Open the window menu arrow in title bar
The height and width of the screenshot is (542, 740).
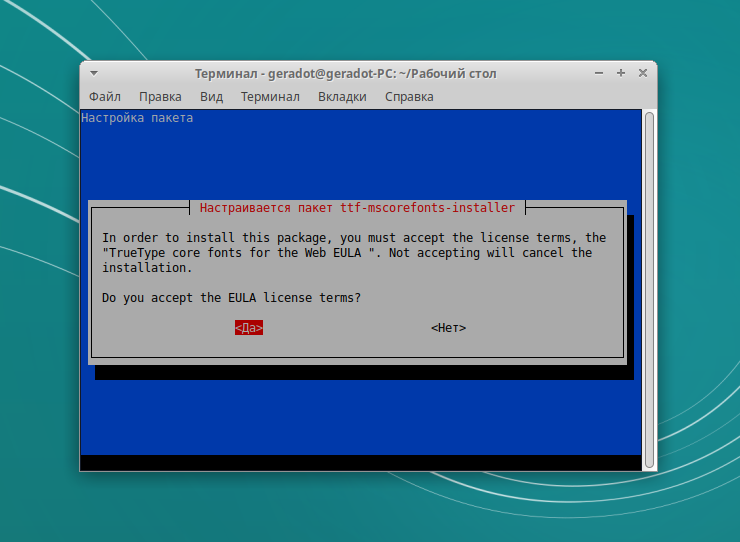pos(94,73)
